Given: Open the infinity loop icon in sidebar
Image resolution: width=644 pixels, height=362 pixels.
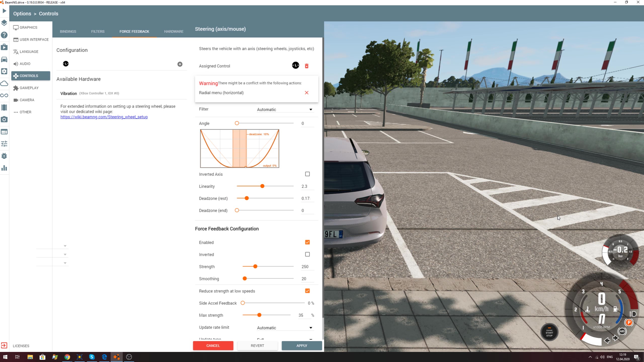Looking at the screenshot, I should pos(4,96).
